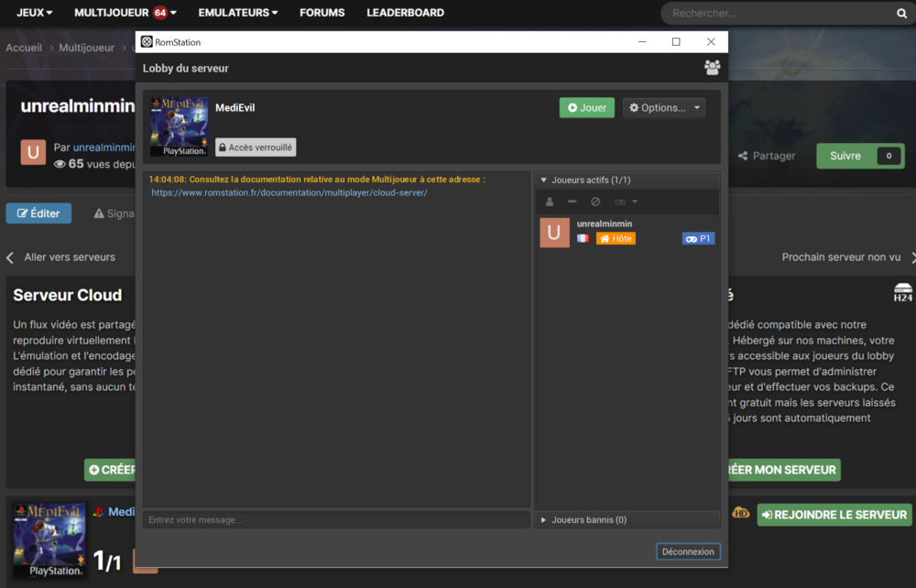The image size is (916, 588).
Task: Click the MediEvil game cover thumbnail
Action: (x=179, y=126)
